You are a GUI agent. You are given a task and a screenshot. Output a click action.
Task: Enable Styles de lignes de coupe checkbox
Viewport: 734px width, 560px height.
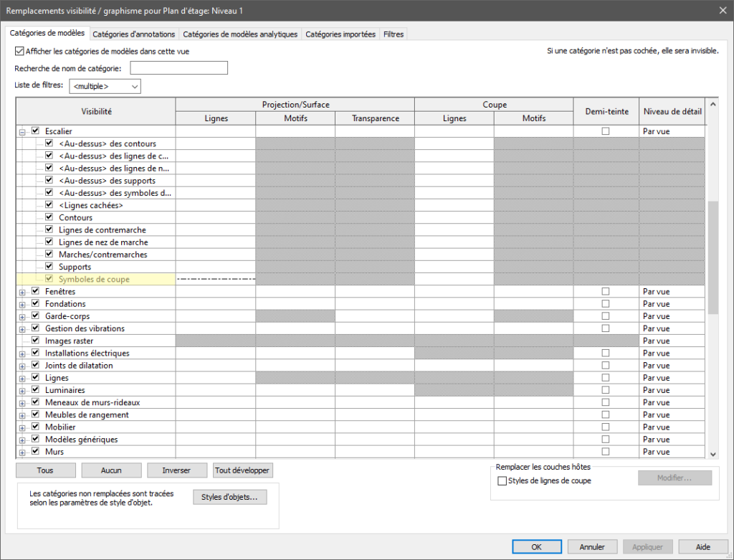tap(502, 481)
